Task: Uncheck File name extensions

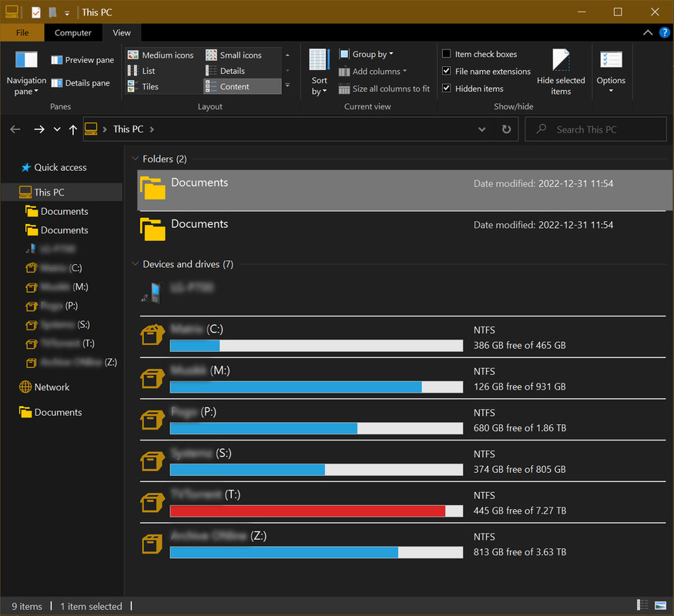Action: [x=487, y=72]
